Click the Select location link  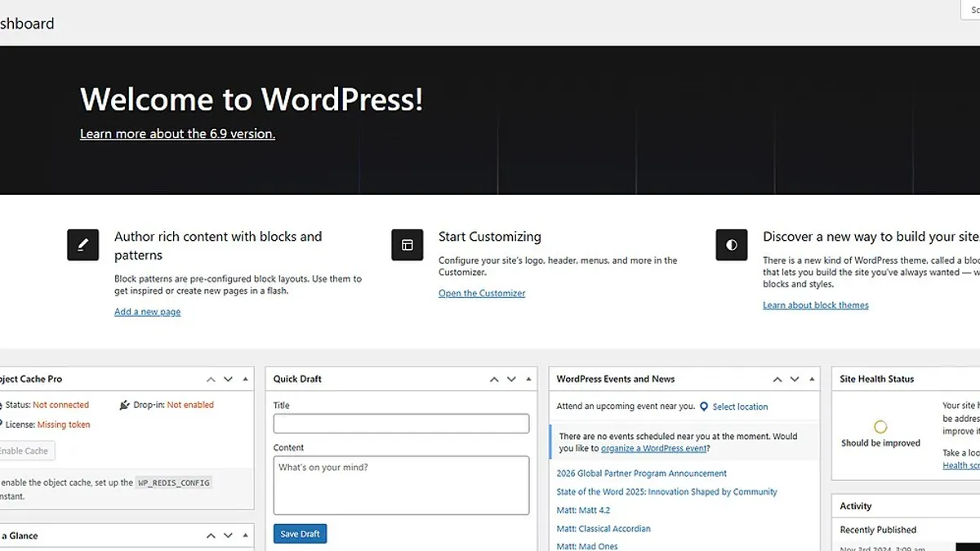(x=740, y=407)
